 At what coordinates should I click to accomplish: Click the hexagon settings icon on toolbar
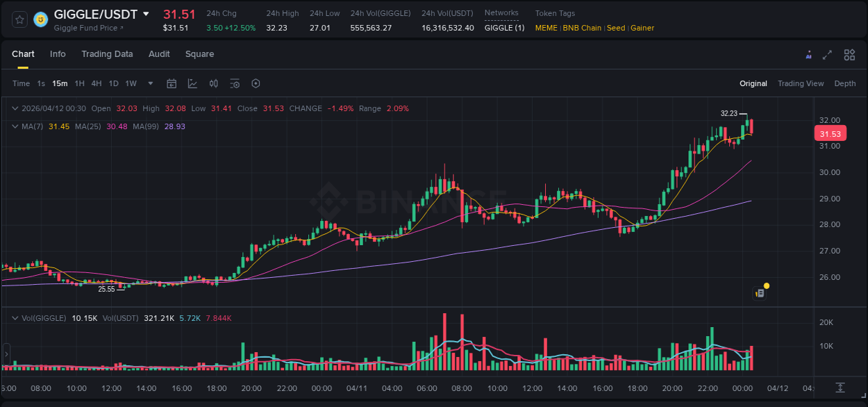(x=256, y=83)
